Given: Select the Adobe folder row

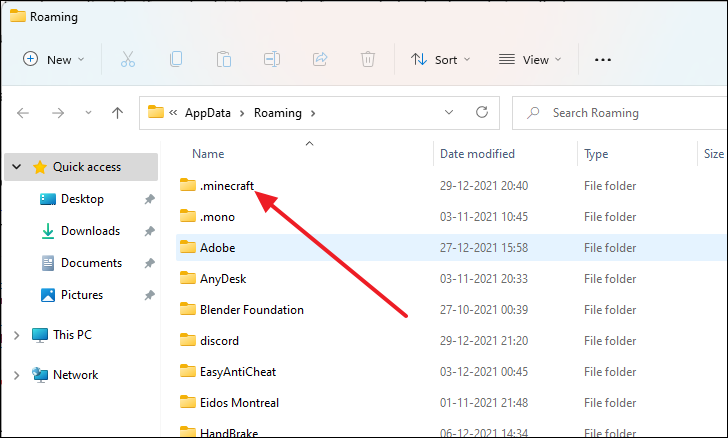Looking at the screenshot, I should [x=452, y=247].
